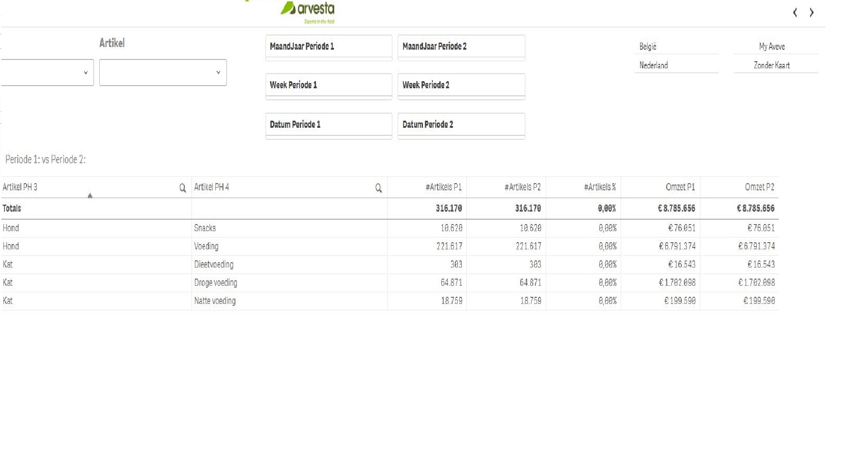Select the Omzet P2 column header

759,187
